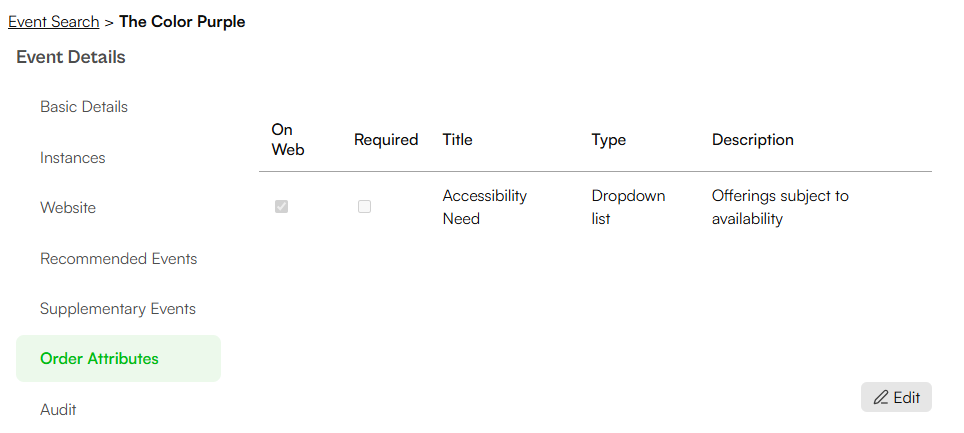964x433 pixels.
Task: Click the highlighted Order Attributes item
Action: 118,359
